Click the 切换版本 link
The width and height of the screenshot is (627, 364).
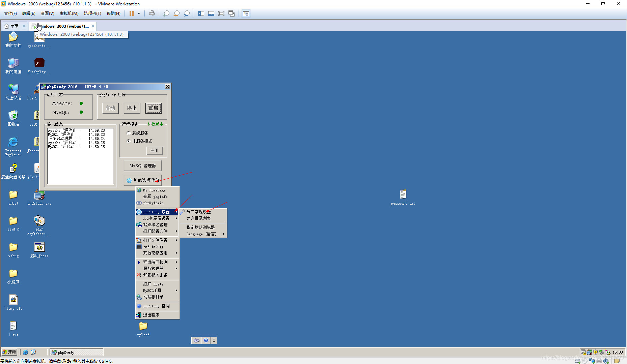tap(155, 124)
